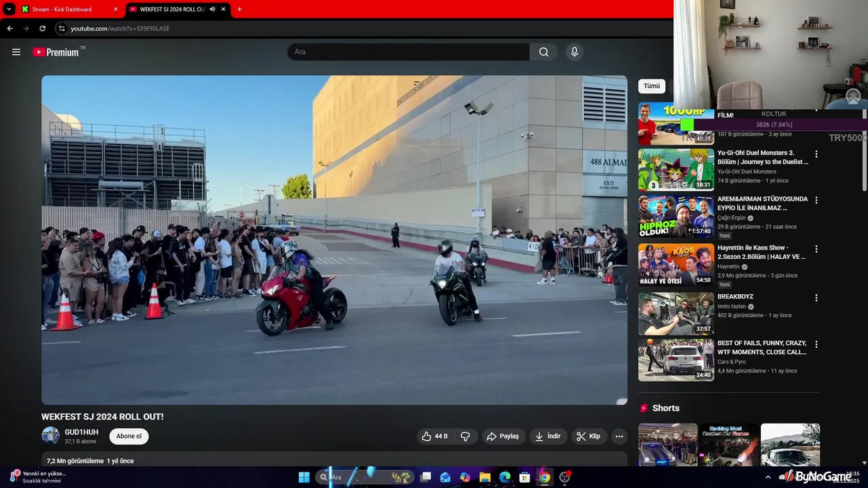The height and width of the screenshot is (488, 868).
Task: Click the Shorts section heading
Action: pos(665,408)
